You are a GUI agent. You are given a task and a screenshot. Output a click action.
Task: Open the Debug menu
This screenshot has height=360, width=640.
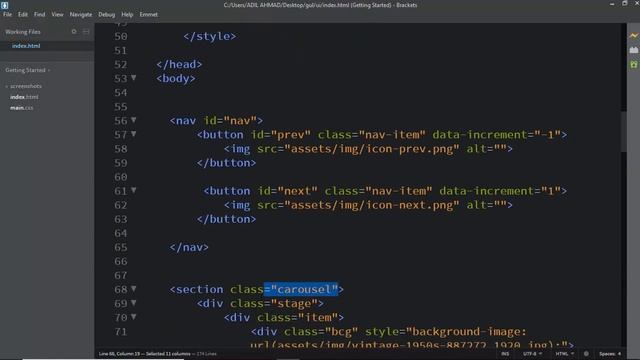(x=107, y=14)
